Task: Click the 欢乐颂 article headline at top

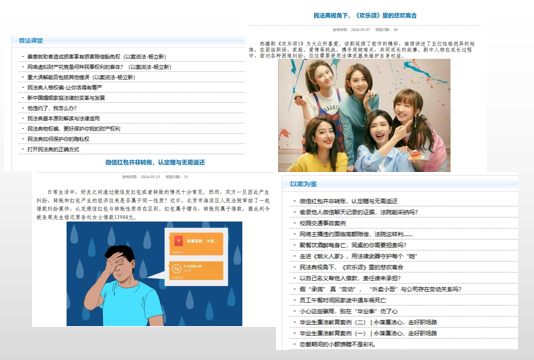Action: 365,15
